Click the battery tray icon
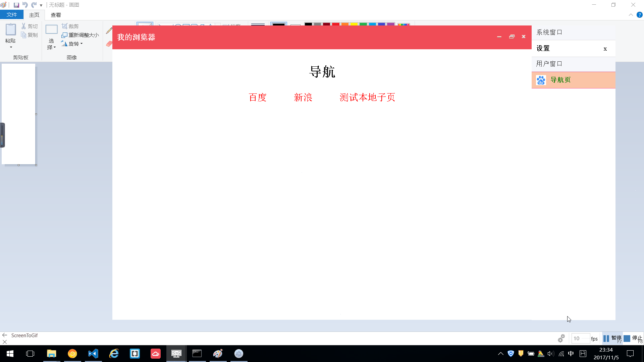This screenshot has width=644, height=362. point(531,354)
